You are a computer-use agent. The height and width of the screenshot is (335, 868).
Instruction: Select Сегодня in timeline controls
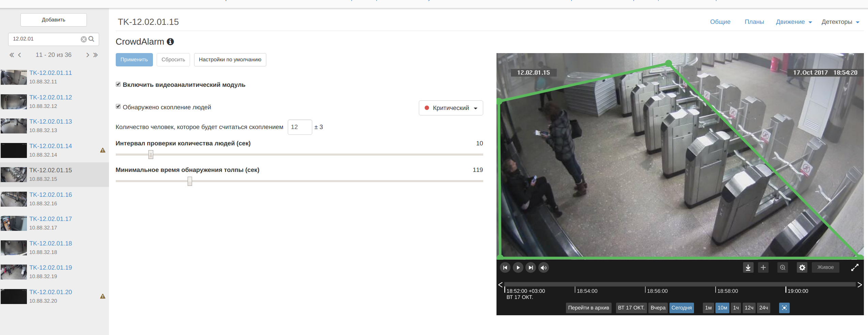tap(681, 308)
